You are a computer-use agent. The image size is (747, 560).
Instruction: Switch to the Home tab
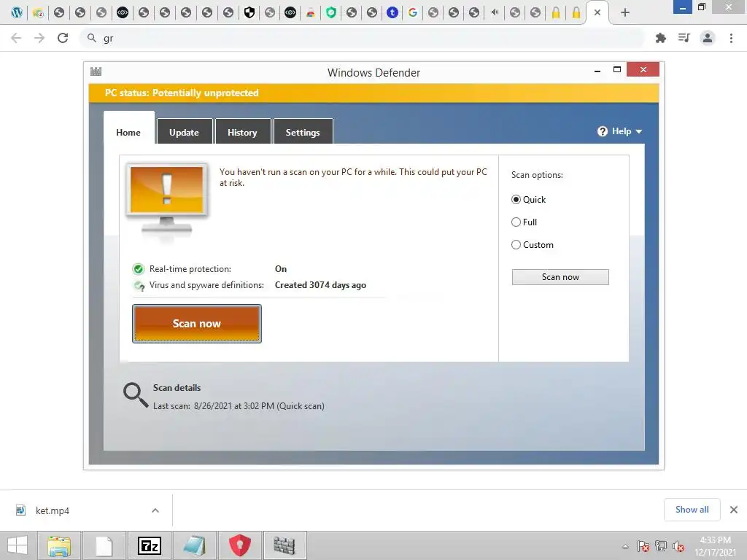pos(128,133)
